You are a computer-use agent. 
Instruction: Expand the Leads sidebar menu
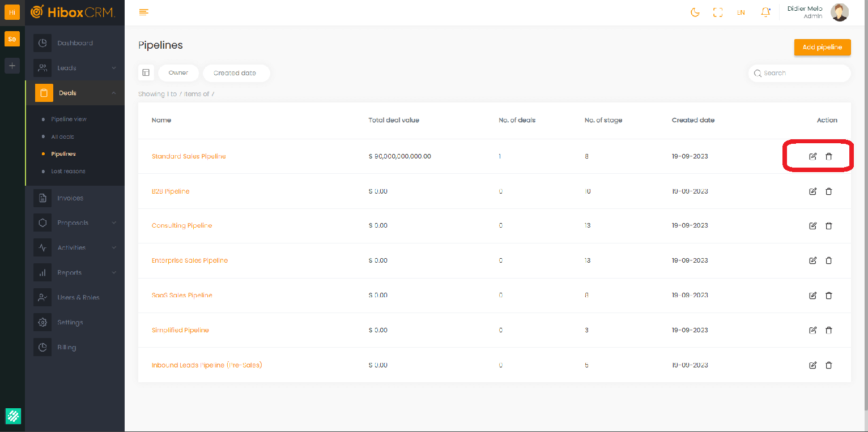pos(75,68)
